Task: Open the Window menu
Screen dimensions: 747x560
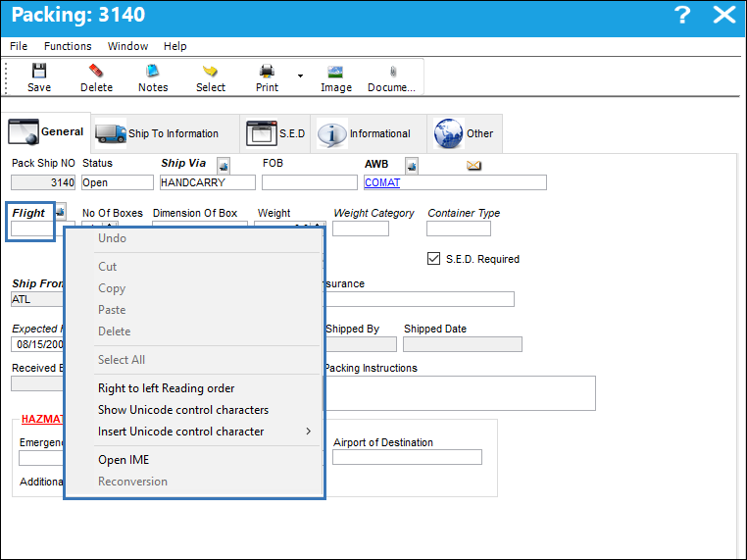Action: pos(127,46)
